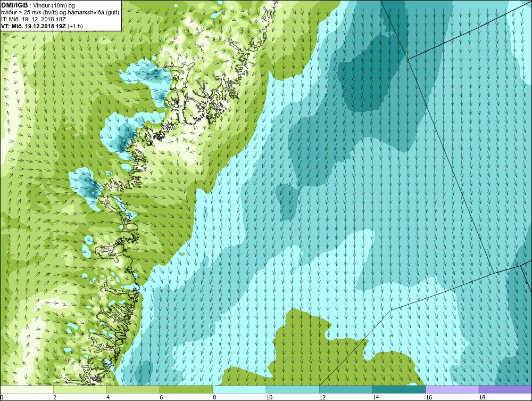Click the 14–16 m/s dark teal swatch
532x401 pixels.
(x=399, y=389)
